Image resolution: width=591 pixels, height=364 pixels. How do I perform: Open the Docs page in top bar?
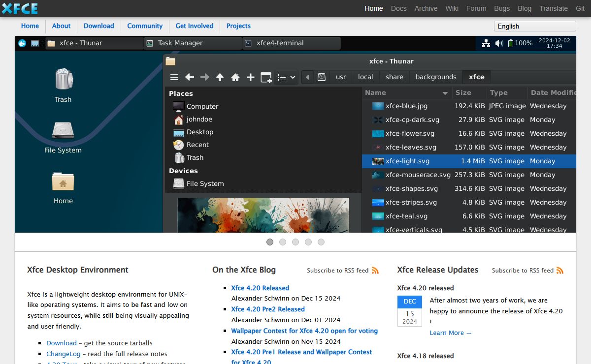click(x=399, y=8)
